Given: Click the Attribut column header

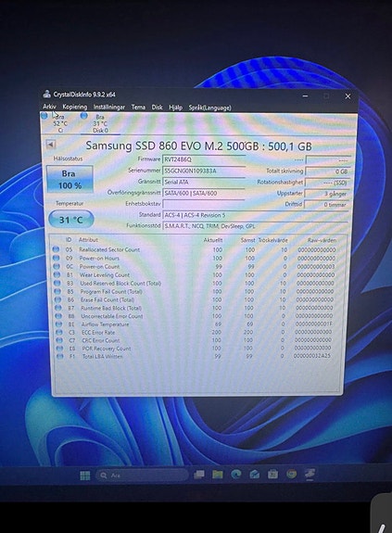Looking at the screenshot, I should 88,240.
